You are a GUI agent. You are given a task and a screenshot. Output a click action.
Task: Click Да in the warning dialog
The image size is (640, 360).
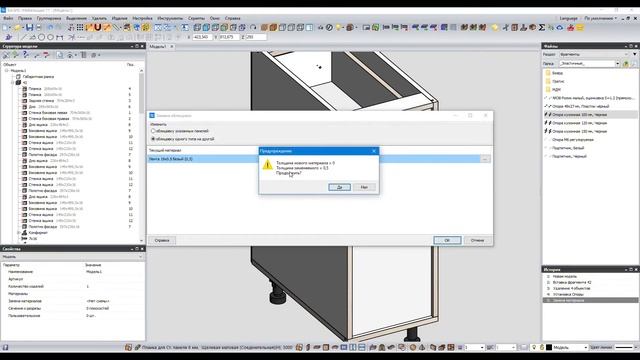click(x=340, y=187)
